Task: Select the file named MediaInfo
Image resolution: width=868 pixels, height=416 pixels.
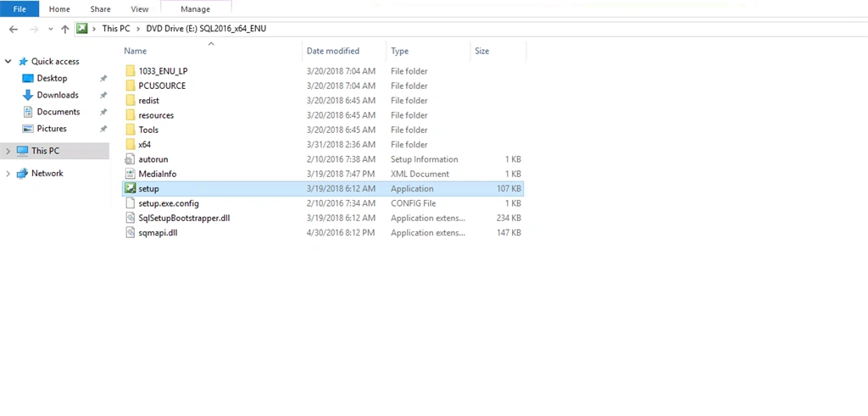Action: pyautogui.click(x=158, y=174)
